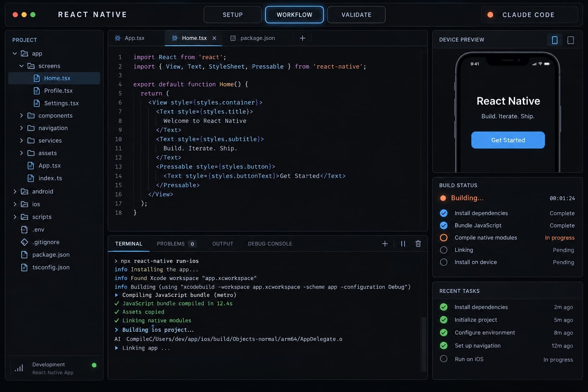Click the tsconfig.json file icon in tree
This screenshot has width=588, height=392.
24,268
